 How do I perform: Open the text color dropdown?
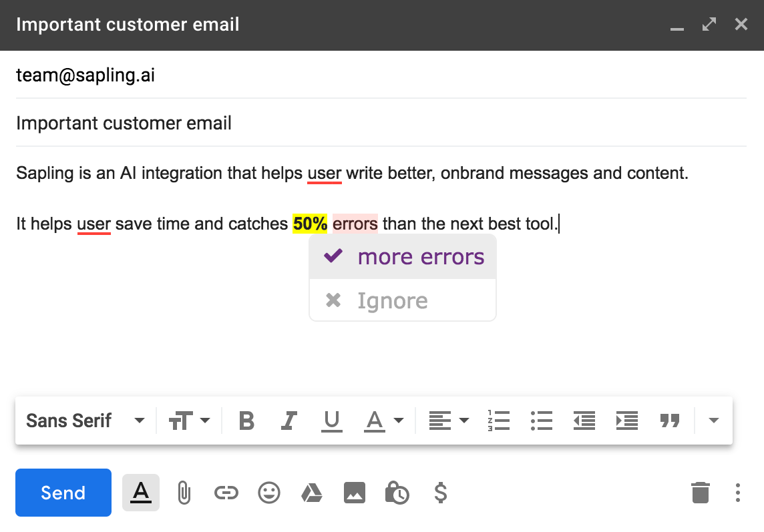coord(384,421)
